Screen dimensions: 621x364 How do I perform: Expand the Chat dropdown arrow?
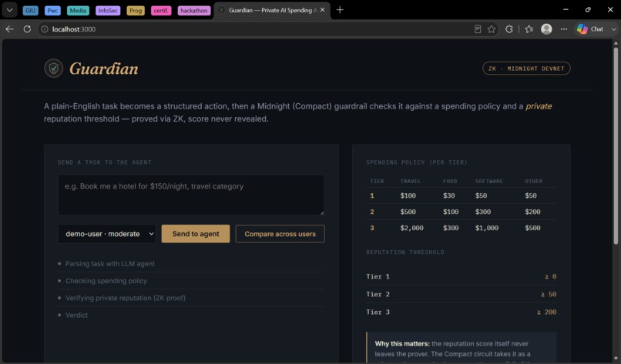(x=613, y=29)
